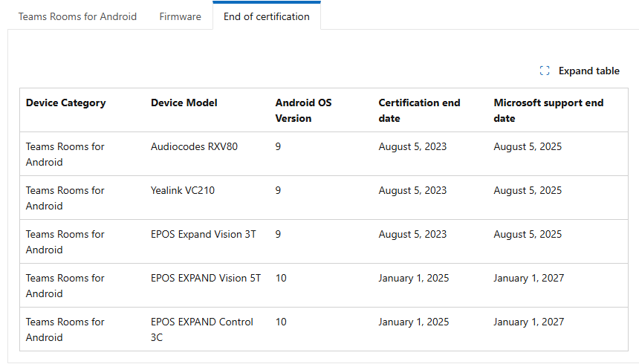Click the Android OS Version column header
The width and height of the screenshot is (639, 364).
click(x=303, y=111)
